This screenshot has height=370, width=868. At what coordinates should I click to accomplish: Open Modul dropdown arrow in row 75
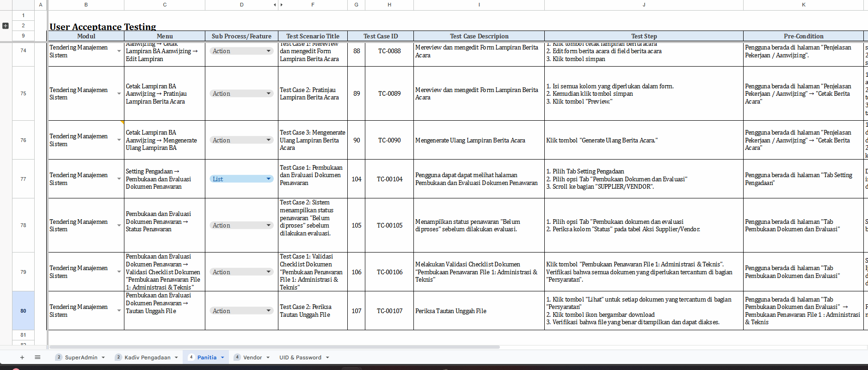(119, 94)
